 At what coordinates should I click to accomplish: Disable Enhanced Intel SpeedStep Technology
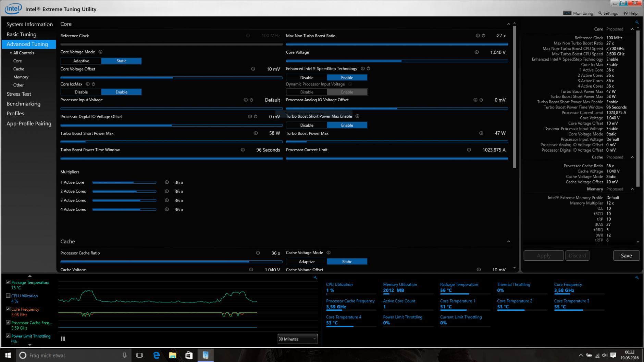(x=307, y=78)
